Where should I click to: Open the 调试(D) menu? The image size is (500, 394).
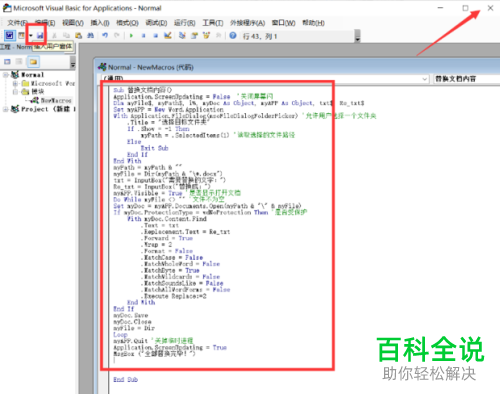[156, 23]
